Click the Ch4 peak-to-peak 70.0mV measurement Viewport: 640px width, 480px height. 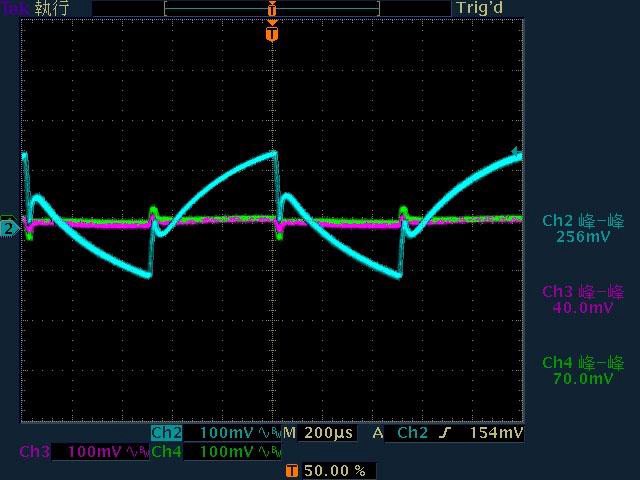click(x=583, y=371)
